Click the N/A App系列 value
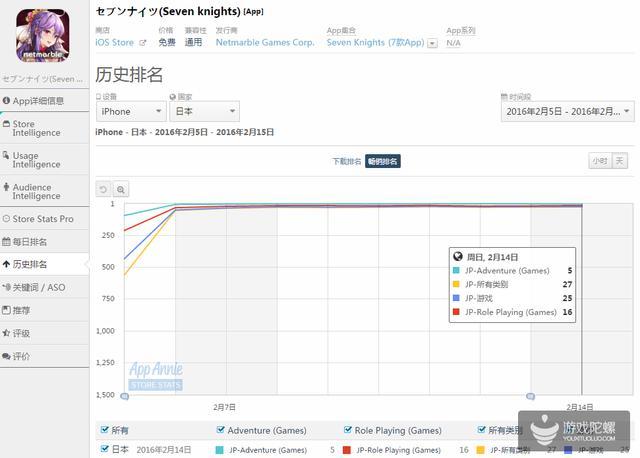 pos(453,43)
